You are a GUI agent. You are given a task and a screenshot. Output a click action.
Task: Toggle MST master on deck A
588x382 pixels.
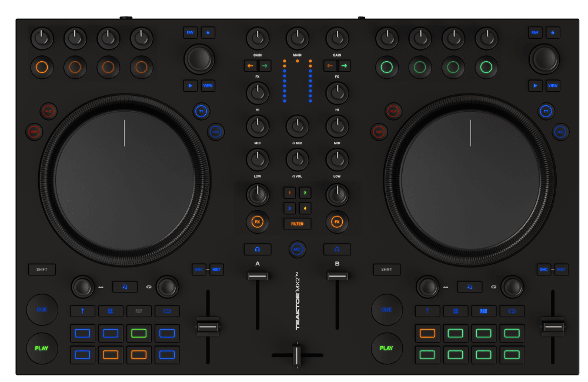pyautogui.click(x=216, y=270)
